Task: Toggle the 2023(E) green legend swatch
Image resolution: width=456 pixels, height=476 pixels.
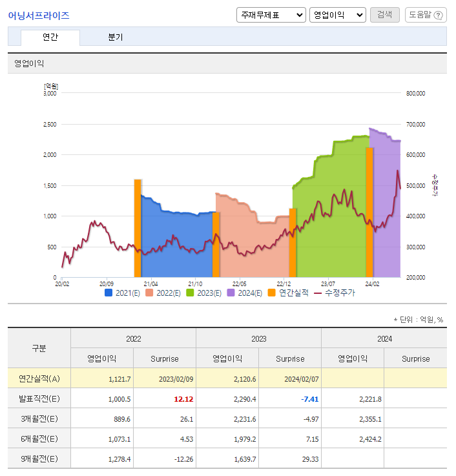Action: tap(190, 293)
